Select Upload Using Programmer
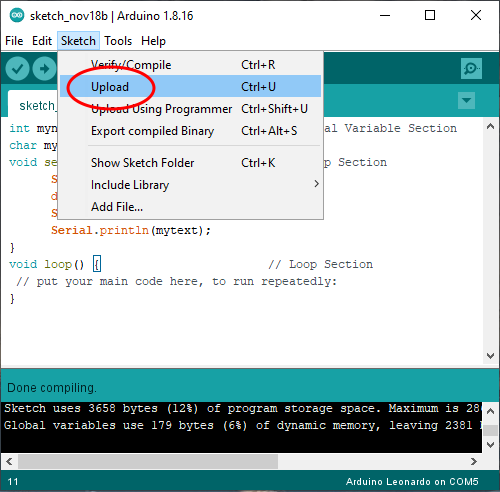The image size is (500, 492). (x=190, y=109)
